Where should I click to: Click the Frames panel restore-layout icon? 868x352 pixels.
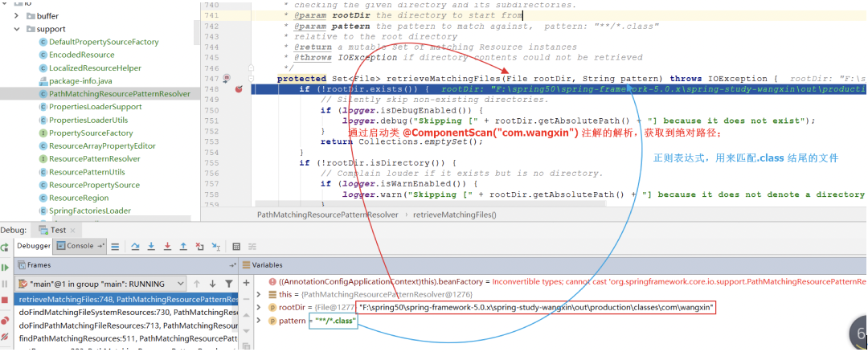pyautogui.click(x=232, y=265)
